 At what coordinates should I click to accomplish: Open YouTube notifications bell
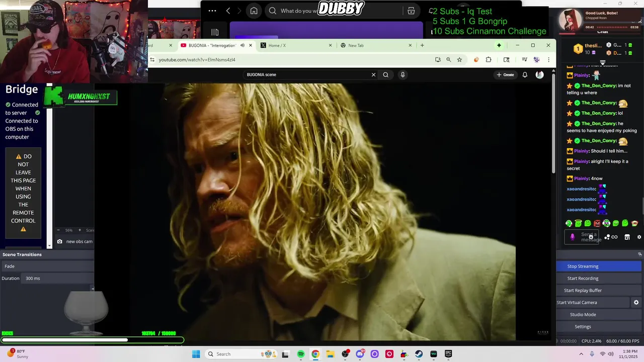525,75
